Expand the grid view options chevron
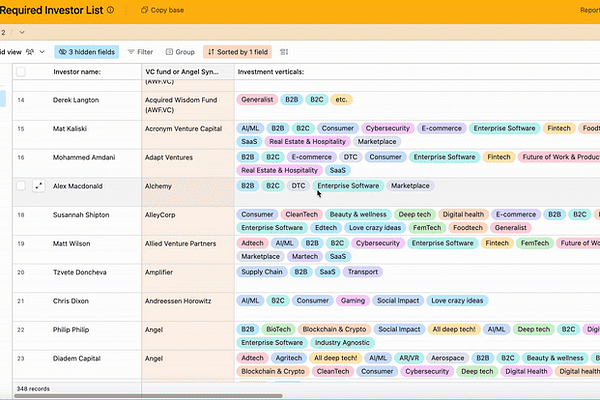The image size is (600, 400). [x=42, y=52]
